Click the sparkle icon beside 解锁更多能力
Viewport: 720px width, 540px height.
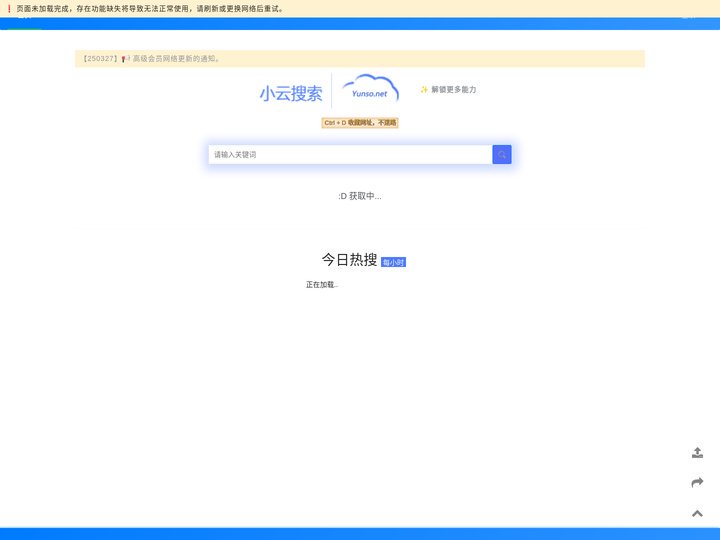424,90
